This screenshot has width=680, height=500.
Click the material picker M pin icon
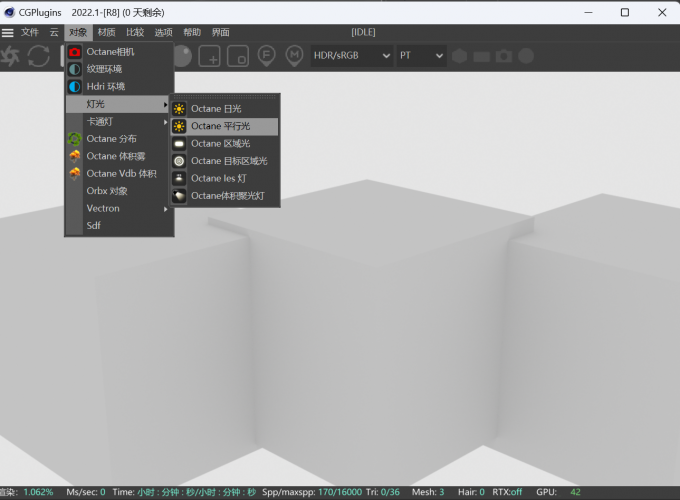tap(294, 56)
